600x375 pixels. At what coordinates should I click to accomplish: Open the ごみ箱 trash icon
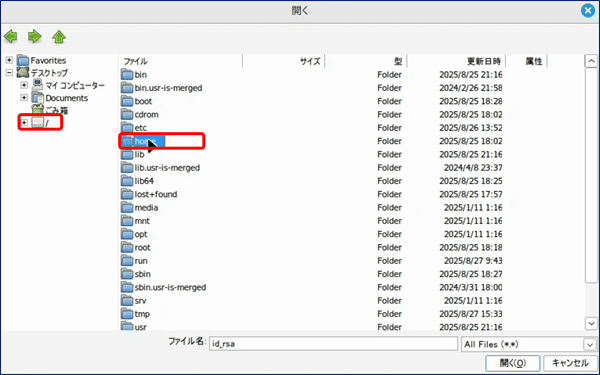[x=38, y=110]
